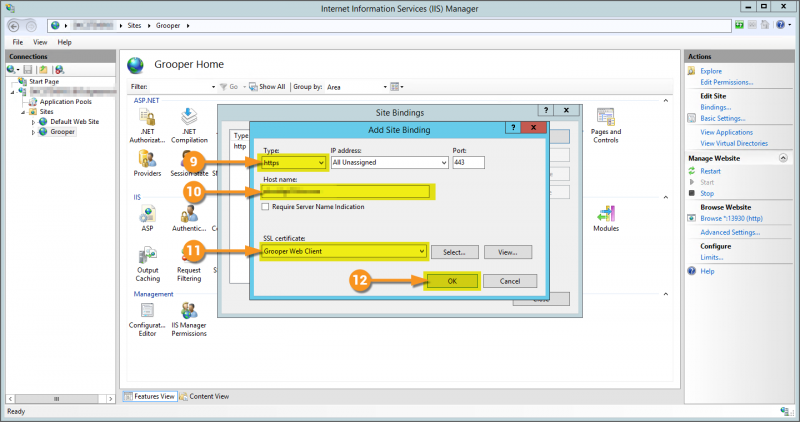
Task: Select Application Pools in tree
Action: [x=66, y=102]
